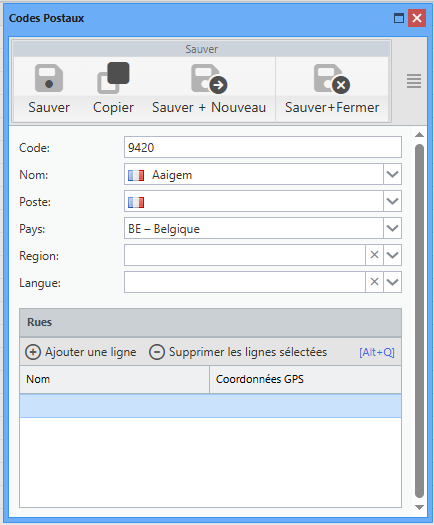Clear the Region field with its X
Image resolution: width=434 pixels, height=525 pixels.
point(374,255)
